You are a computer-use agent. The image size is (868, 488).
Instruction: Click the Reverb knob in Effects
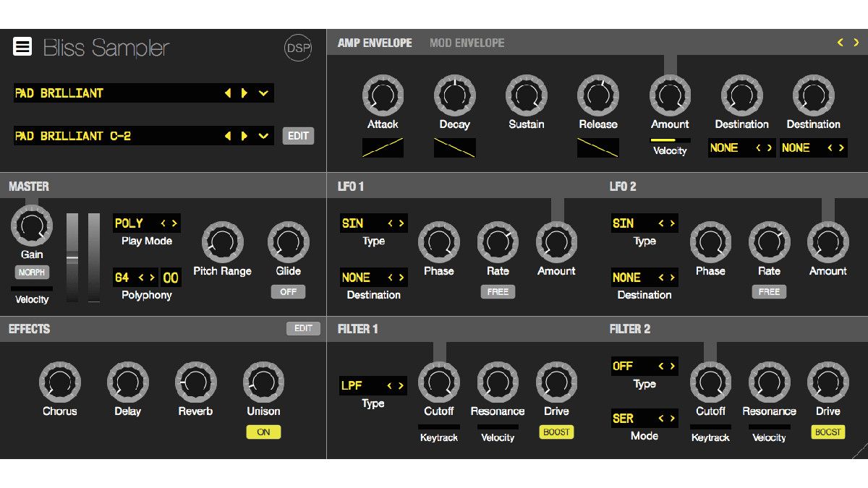point(195,383)
